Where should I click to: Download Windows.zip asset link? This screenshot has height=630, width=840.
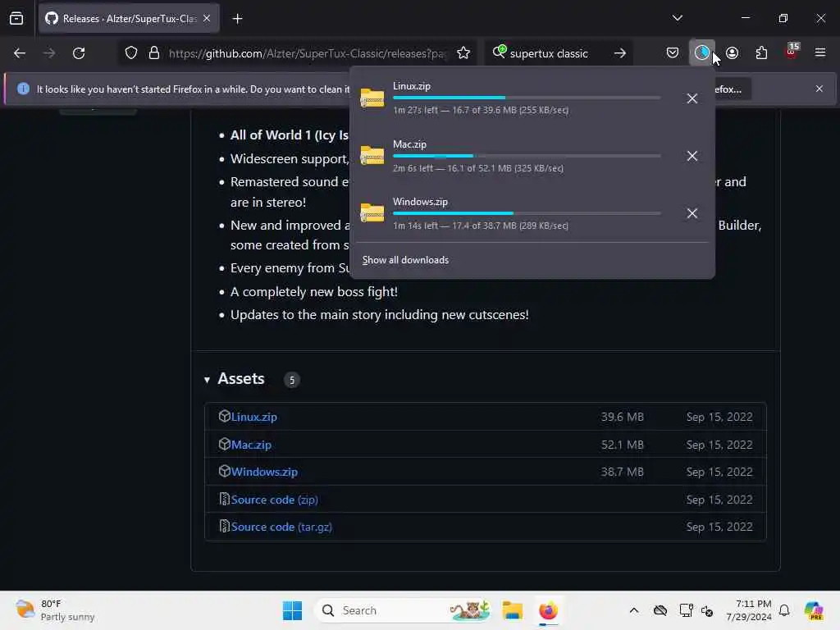point(264,472)
